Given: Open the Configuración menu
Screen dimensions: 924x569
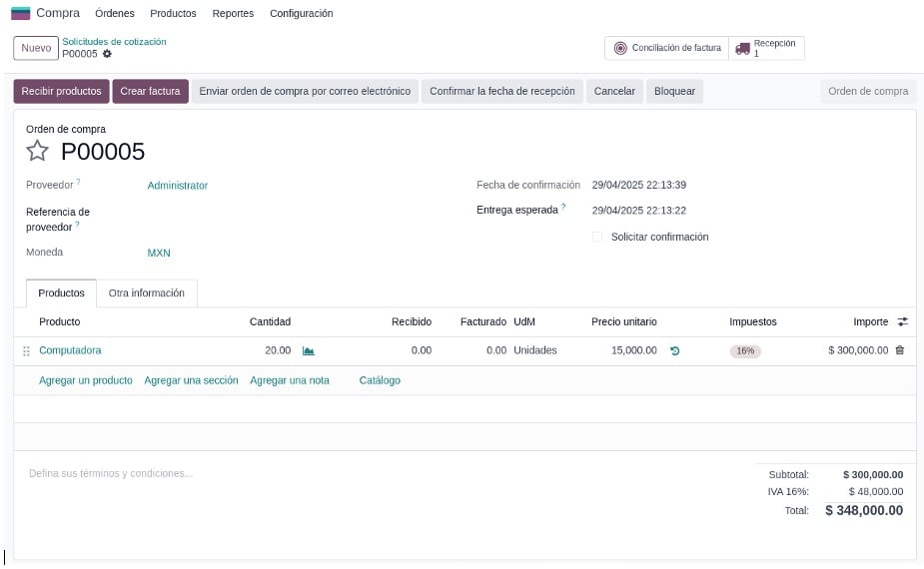Looking at the screenshot, I should [301, 13].
